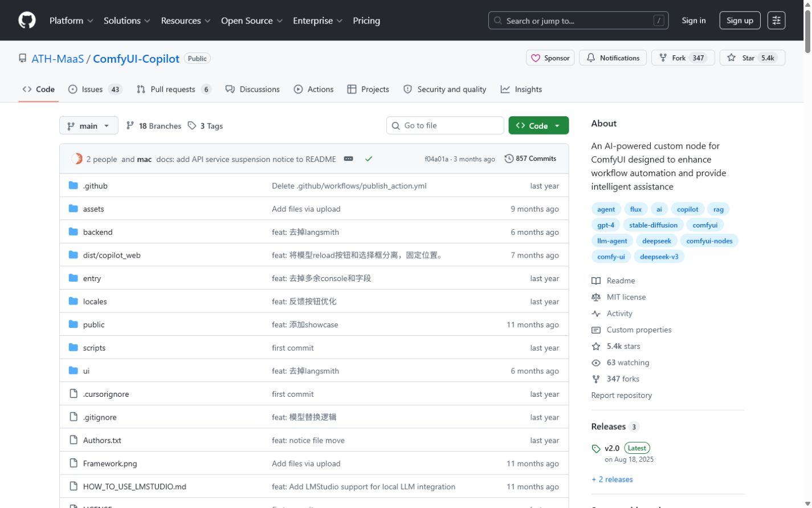This screenshot has width=812, height=508.
Task: Switch to the Issues tab
Action: pos(95,89)
